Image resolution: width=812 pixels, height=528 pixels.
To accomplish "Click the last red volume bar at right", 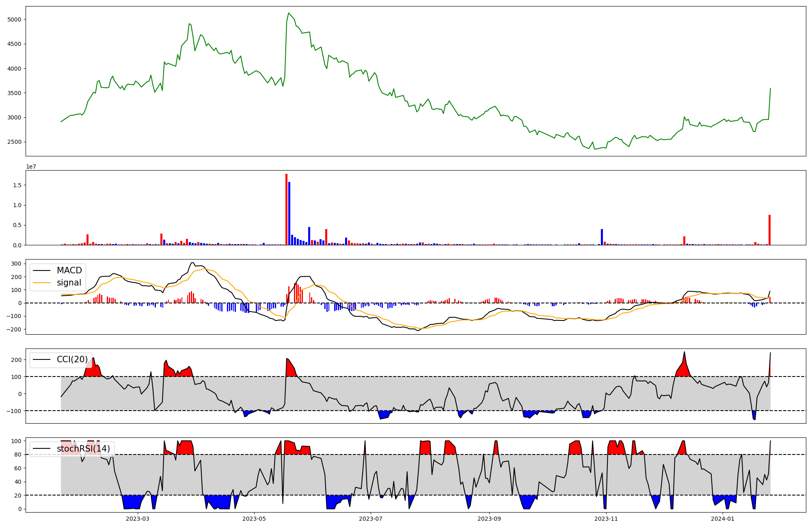I will 769,230.
